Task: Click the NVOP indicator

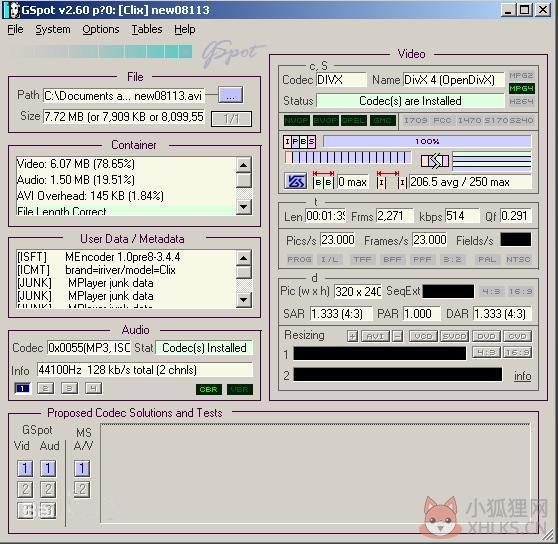Action: coord(297,121)
